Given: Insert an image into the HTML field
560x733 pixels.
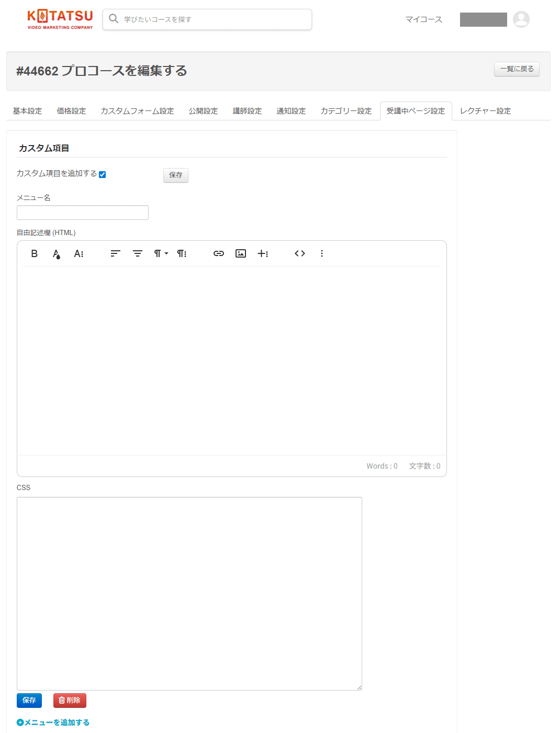Looking at the screenshot, I should (240, 253).
